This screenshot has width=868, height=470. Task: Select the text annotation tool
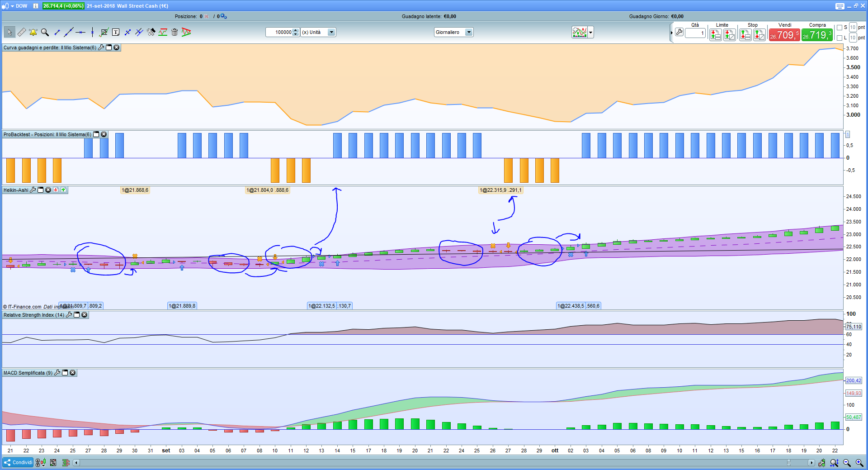click(x=116, y=32)
